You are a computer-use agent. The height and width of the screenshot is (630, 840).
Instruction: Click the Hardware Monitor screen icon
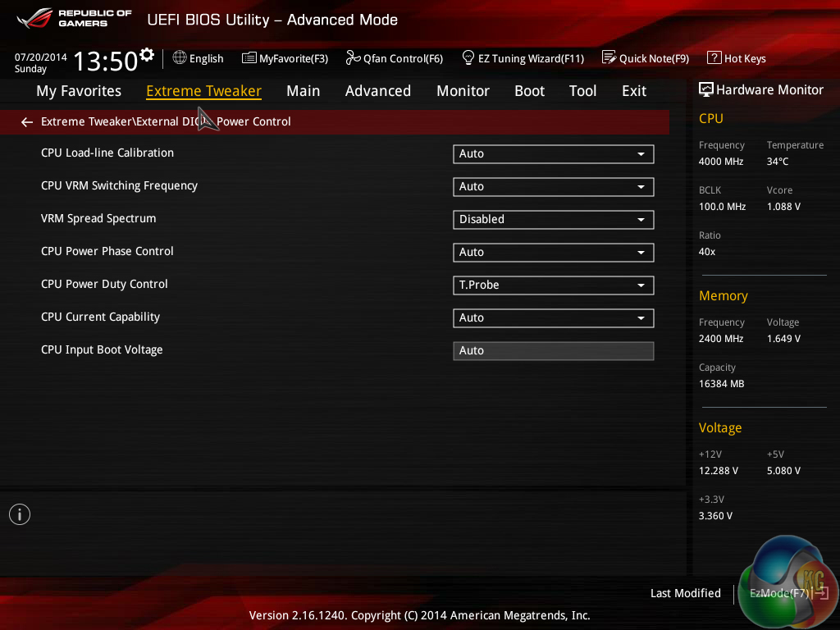pos(706,89)
